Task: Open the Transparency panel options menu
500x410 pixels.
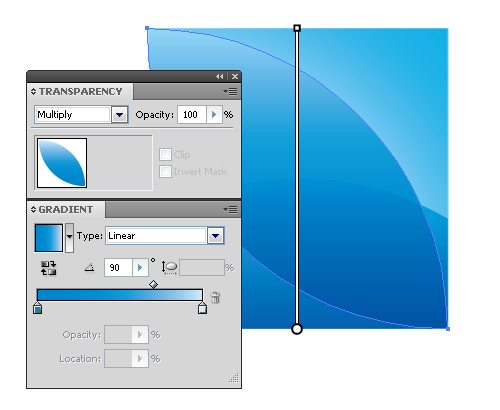Action: point(230,91)
